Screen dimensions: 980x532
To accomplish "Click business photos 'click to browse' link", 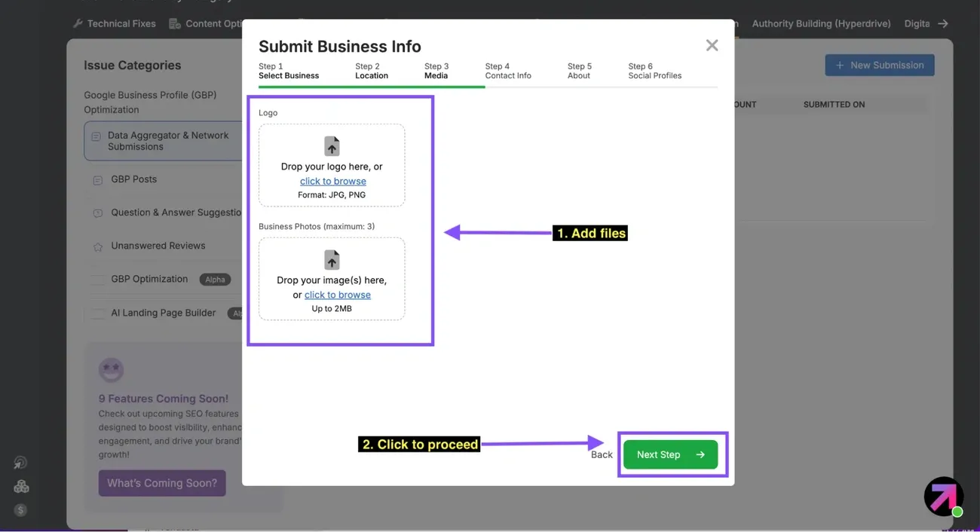I will [x=338, y=295].
